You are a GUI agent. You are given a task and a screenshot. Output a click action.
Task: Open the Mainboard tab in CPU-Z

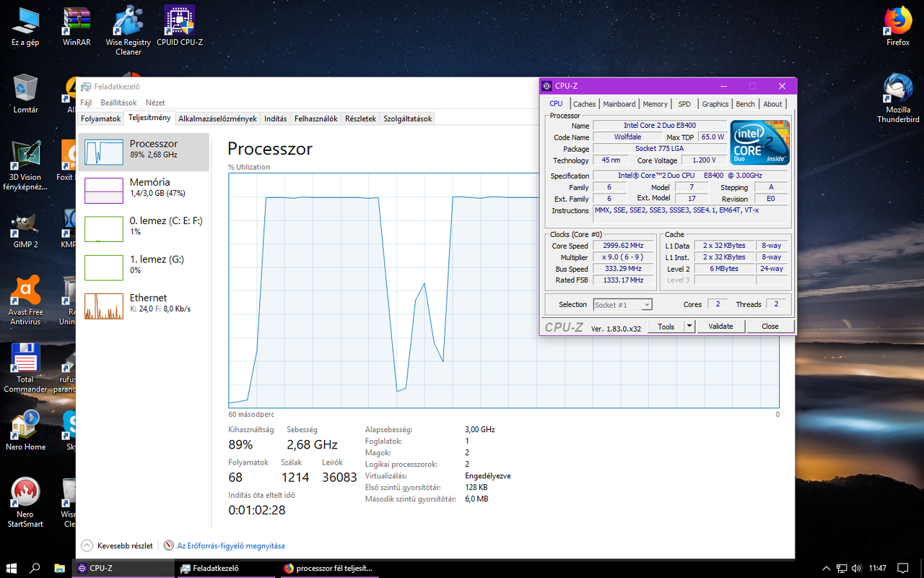619,104
